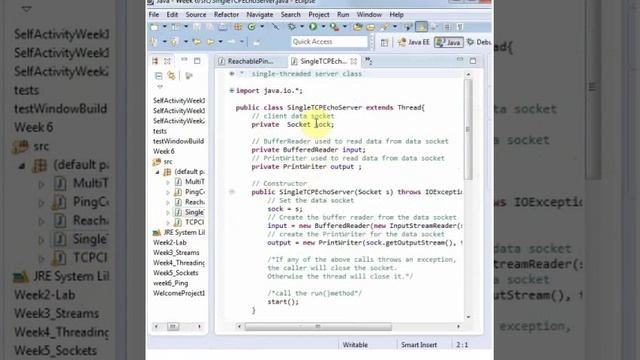Expand the PingC... java file node
640x360 pixels.
168,192
